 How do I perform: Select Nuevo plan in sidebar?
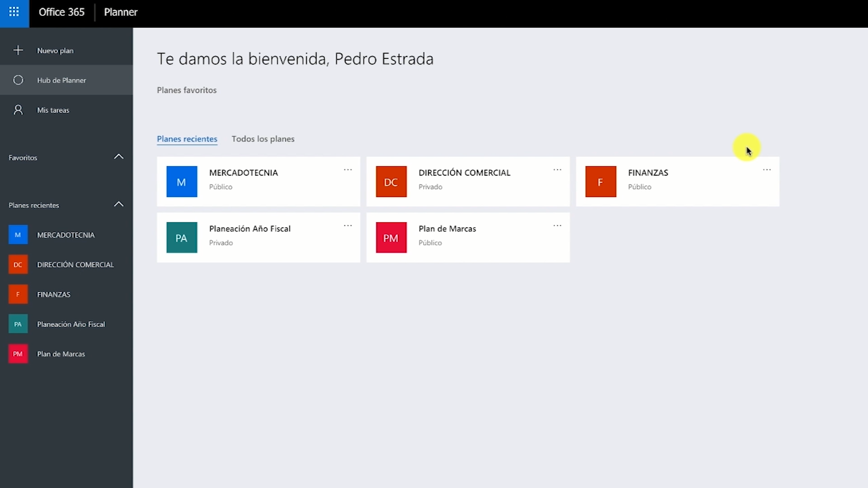[66, 50]
